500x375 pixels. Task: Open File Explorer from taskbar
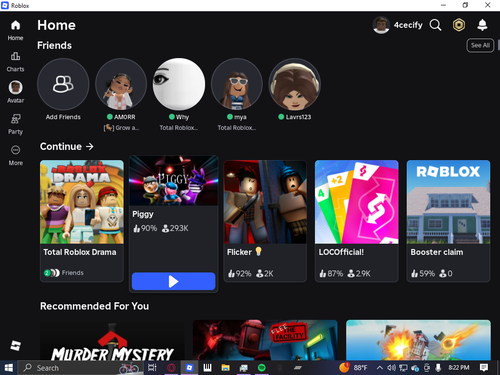(226, 368)
